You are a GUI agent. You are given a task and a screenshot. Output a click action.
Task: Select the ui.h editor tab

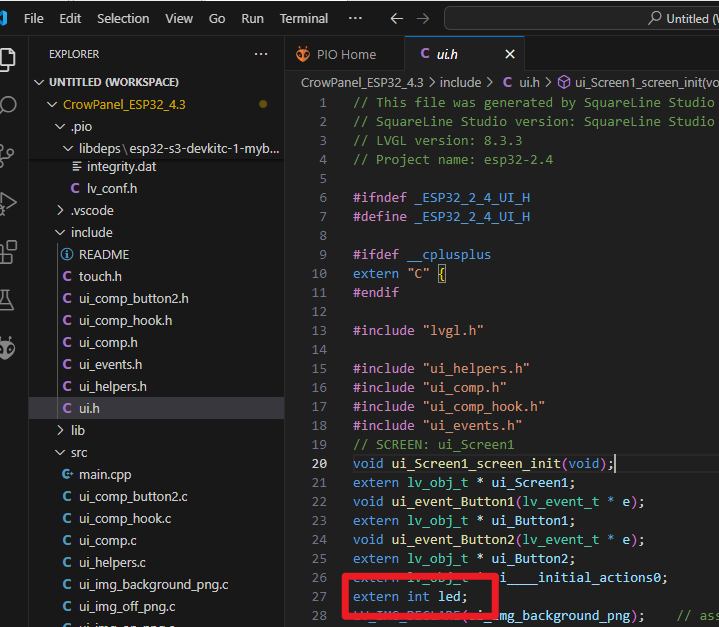click(464, 54)
